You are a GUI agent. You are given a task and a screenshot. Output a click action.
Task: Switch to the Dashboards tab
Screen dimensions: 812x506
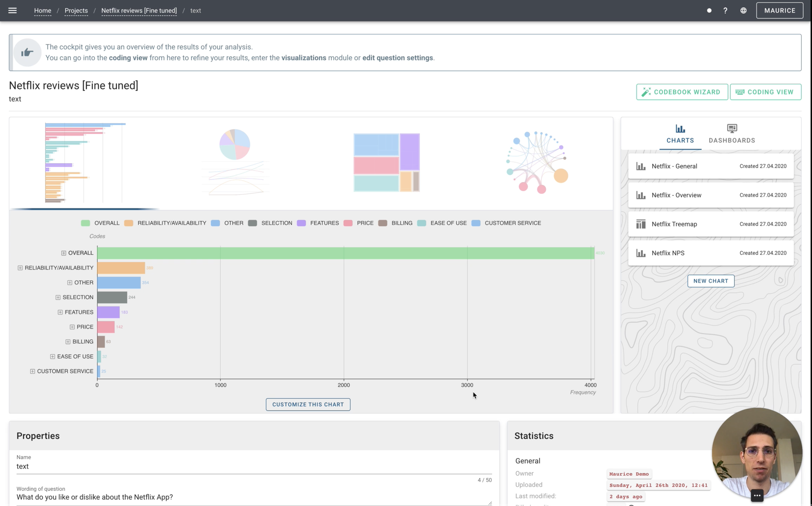(732, 134)
